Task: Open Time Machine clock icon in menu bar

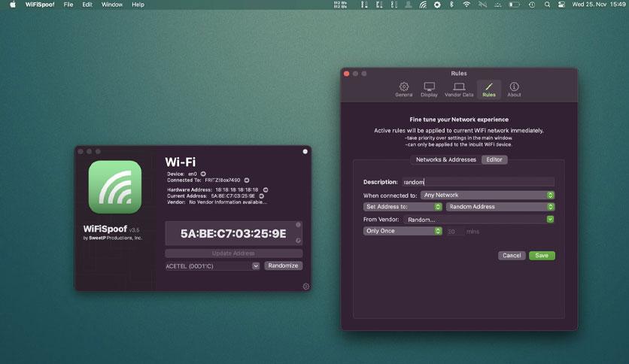Action: point(531,5)
